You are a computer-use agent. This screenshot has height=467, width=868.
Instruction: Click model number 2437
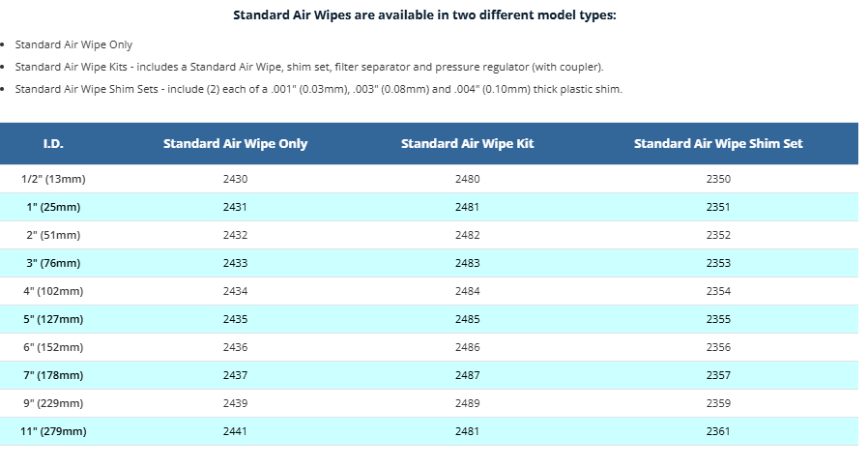pos(235,375)
